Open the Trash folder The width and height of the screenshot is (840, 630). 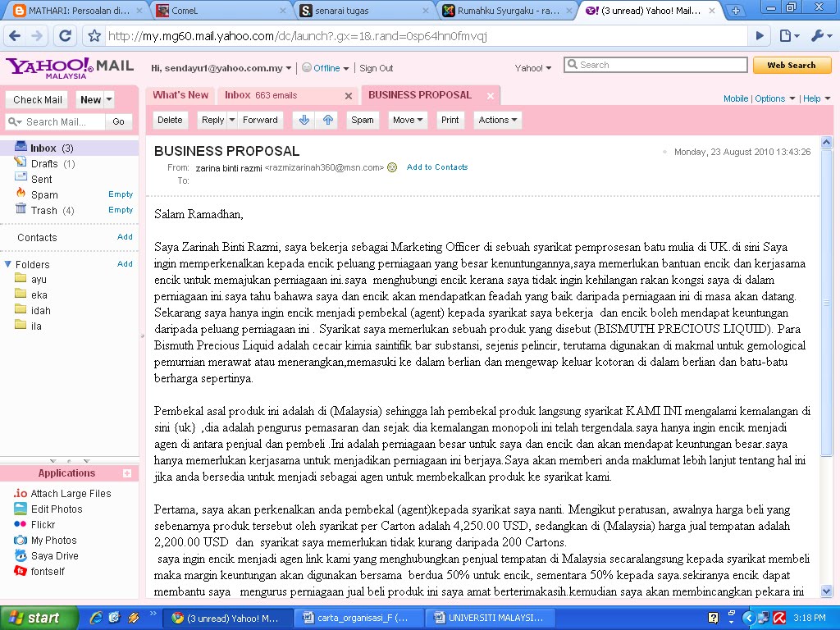[45, 210]
